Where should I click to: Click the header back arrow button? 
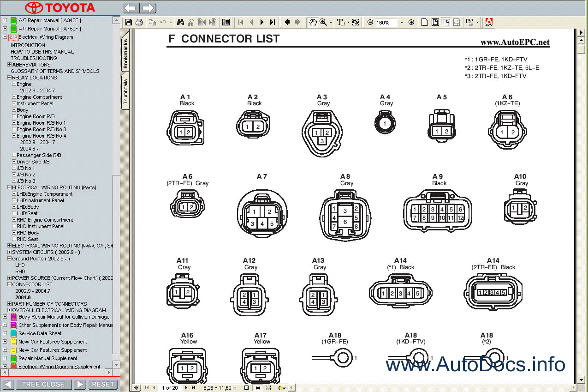(131, 8)
